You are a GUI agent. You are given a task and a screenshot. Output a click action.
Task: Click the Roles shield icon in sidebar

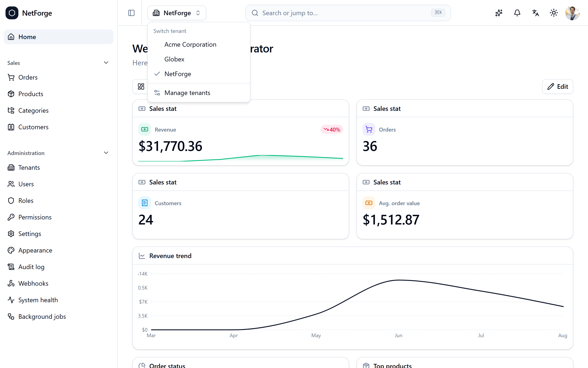(11, 201)
